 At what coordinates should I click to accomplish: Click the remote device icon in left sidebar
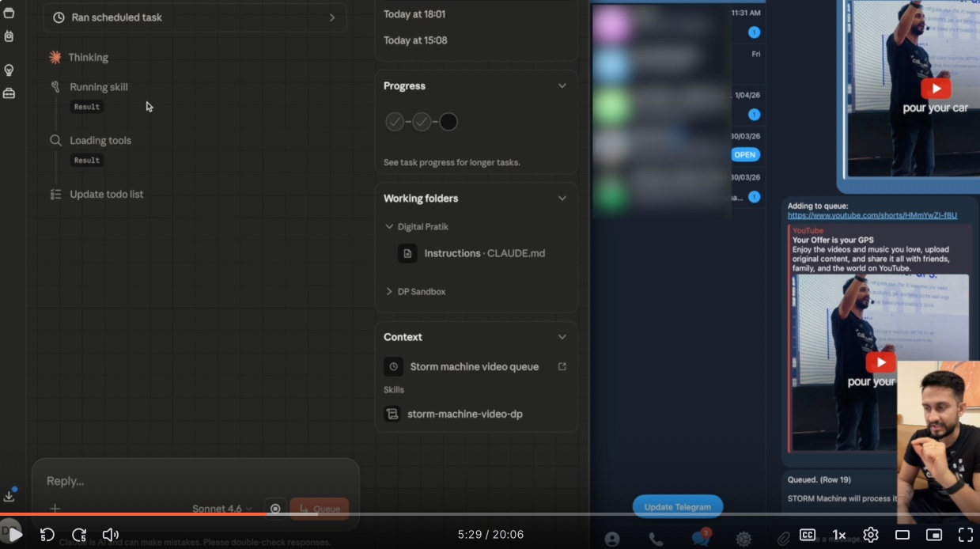click(x=9, y=36)
